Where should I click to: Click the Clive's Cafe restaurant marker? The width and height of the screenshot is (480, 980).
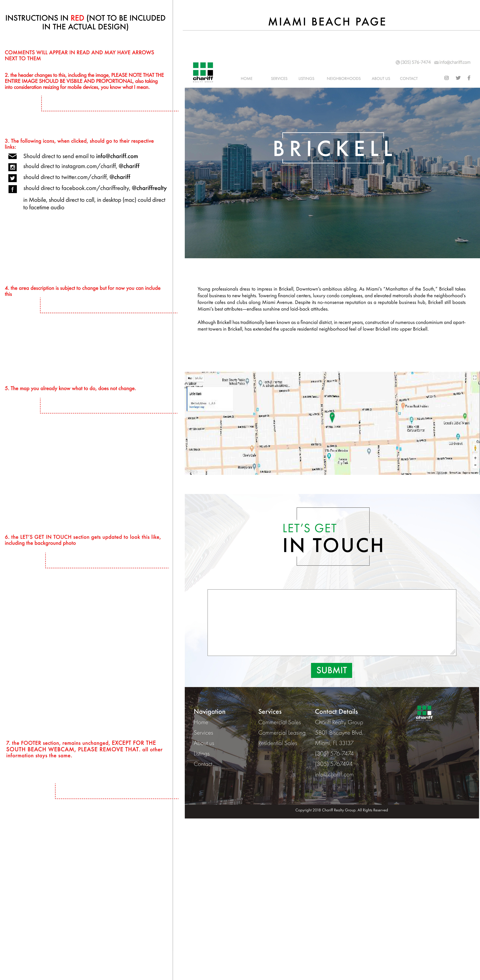click(252, 448)
